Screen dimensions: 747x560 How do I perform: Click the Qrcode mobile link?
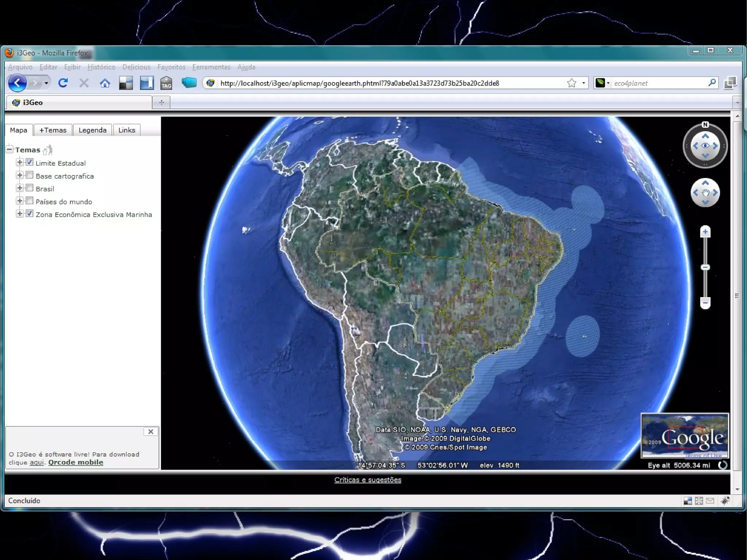pyautogui.click(x=76, y=462)
